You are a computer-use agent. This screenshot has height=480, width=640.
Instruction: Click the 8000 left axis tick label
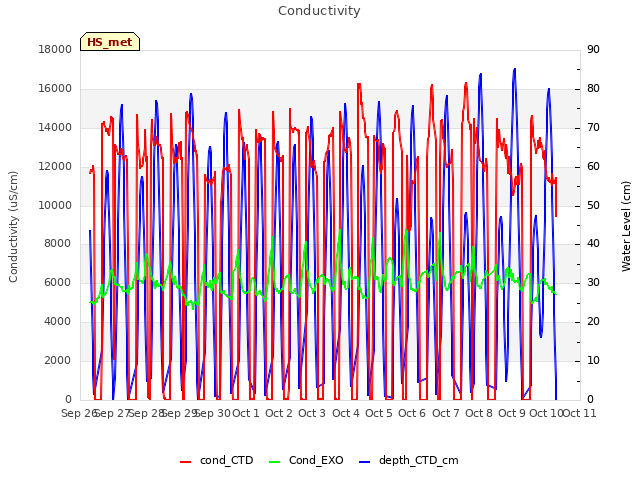(58, 244)
